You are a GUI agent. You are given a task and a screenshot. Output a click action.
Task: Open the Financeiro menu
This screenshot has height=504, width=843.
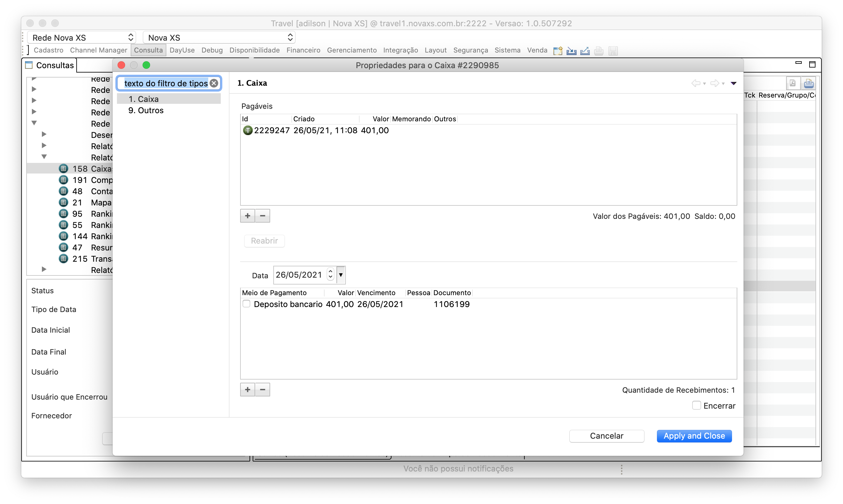click(x=303, y=50)
